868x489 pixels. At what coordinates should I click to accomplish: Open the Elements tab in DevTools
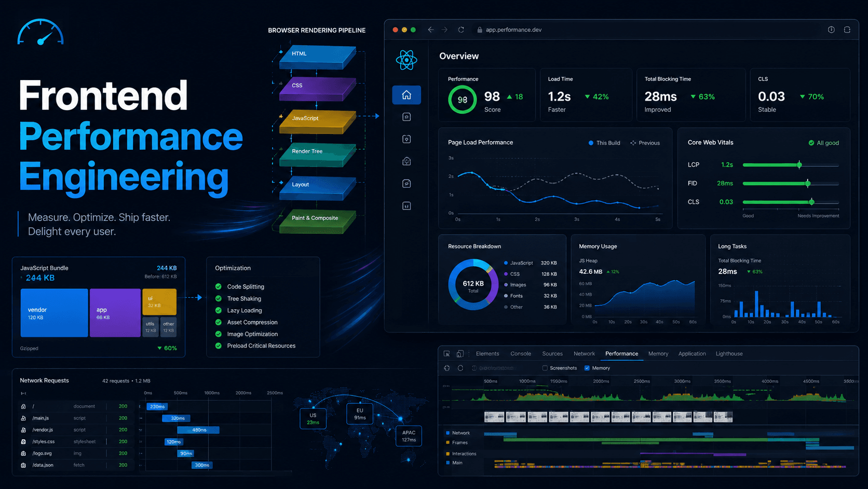487,354
